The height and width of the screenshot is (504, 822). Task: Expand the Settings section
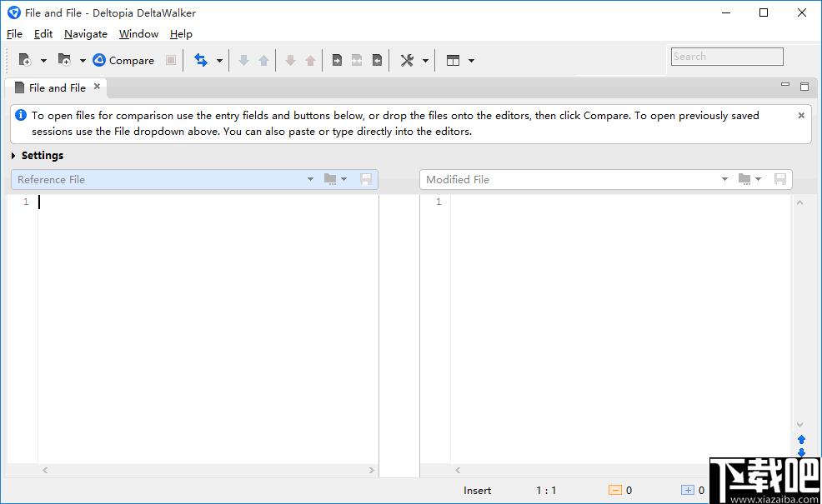click(13, 156)
